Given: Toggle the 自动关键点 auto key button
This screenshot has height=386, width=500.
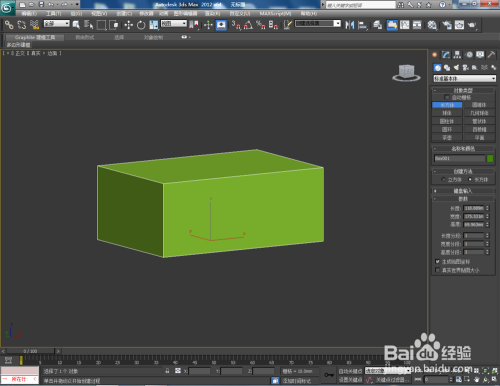Looking at the screenshot, I should click(x=351, y=371).
